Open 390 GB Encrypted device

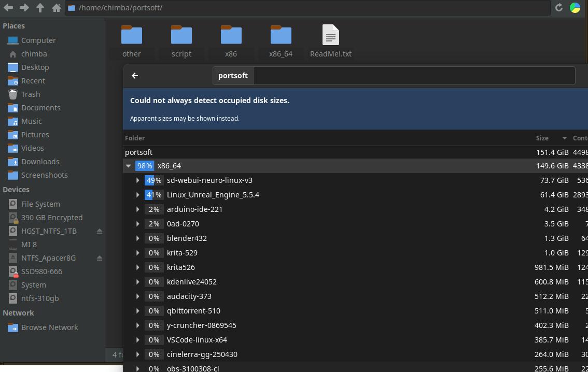coord(52,217)
